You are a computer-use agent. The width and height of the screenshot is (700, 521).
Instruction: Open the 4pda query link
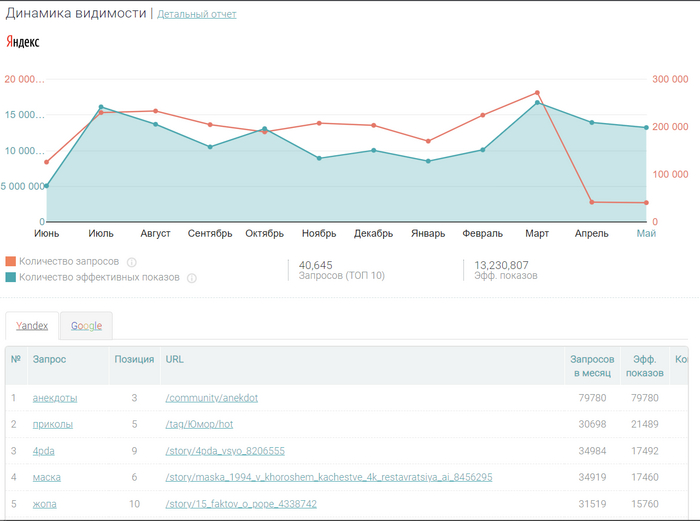pos(44,451)
